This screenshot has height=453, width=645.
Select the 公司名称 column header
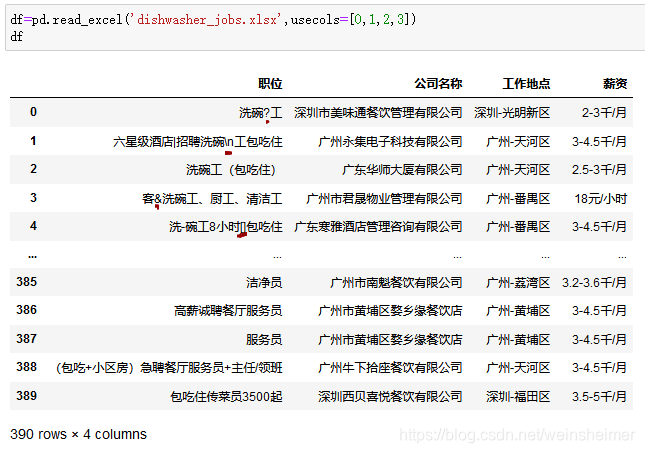coord(438,84)
